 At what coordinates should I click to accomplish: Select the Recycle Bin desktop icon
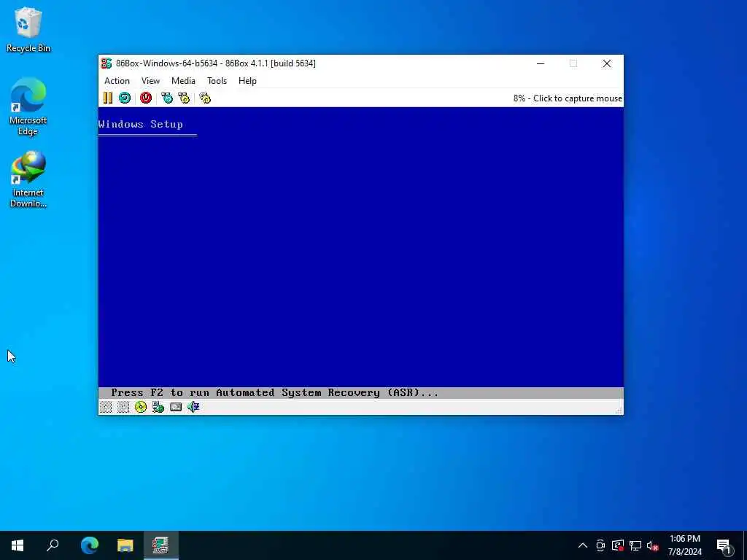[28, 29]
